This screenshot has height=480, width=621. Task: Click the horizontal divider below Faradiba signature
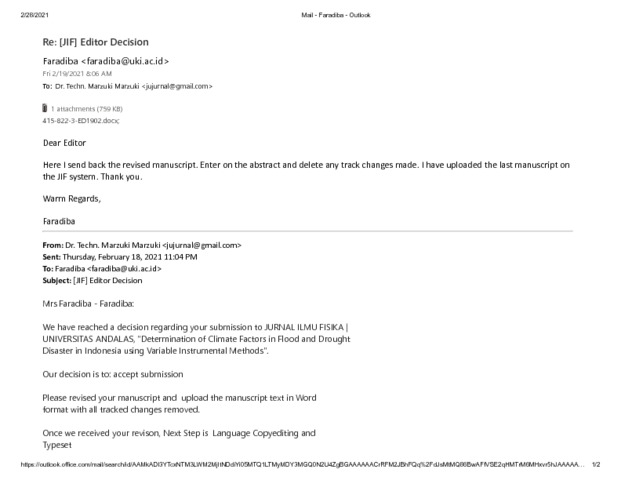point(307,231)
